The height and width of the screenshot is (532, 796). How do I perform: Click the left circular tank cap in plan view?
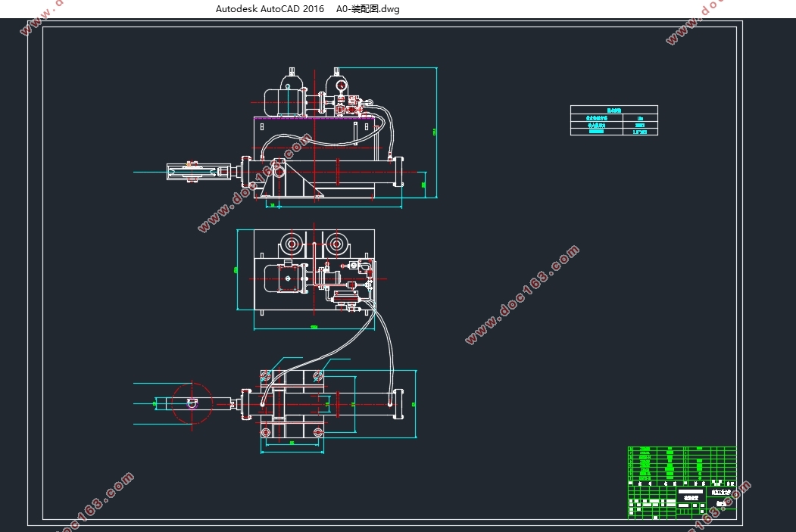pos(292,244)
